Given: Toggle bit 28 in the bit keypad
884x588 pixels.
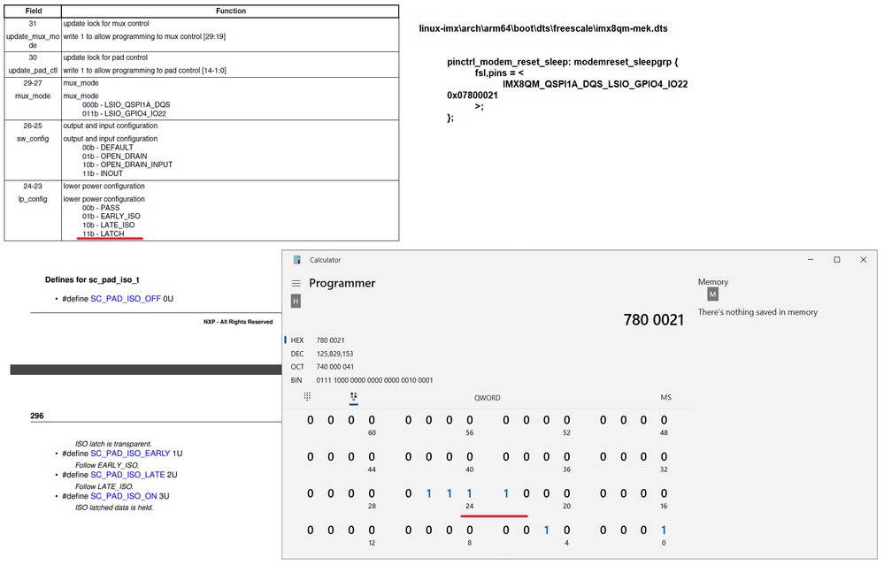Looking at the screenshot, I should click(x=372, y=493).
